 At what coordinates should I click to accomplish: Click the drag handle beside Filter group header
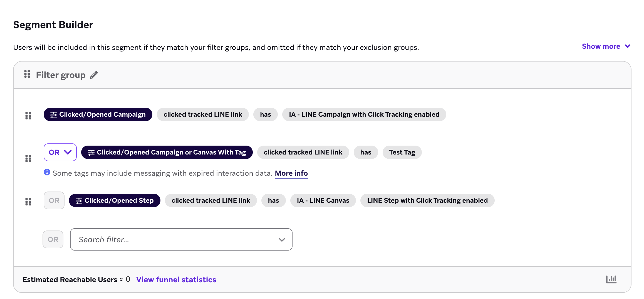tap(27, 74)
